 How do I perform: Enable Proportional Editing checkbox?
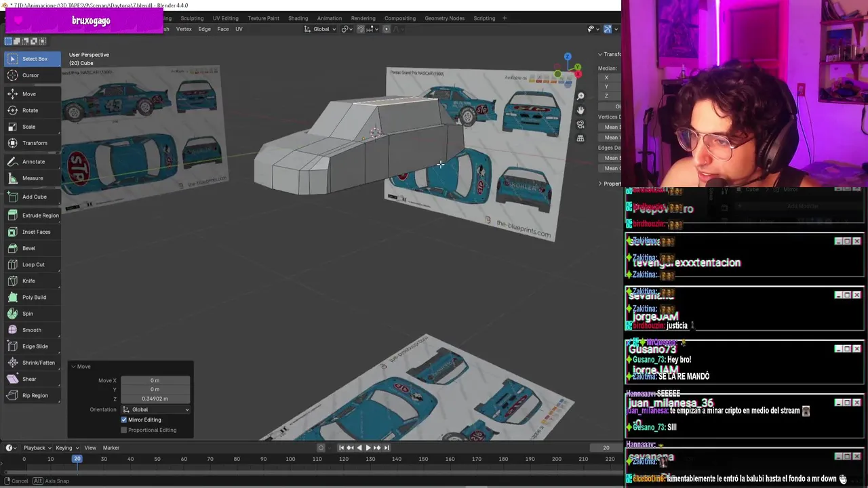(x=124, y=430)
